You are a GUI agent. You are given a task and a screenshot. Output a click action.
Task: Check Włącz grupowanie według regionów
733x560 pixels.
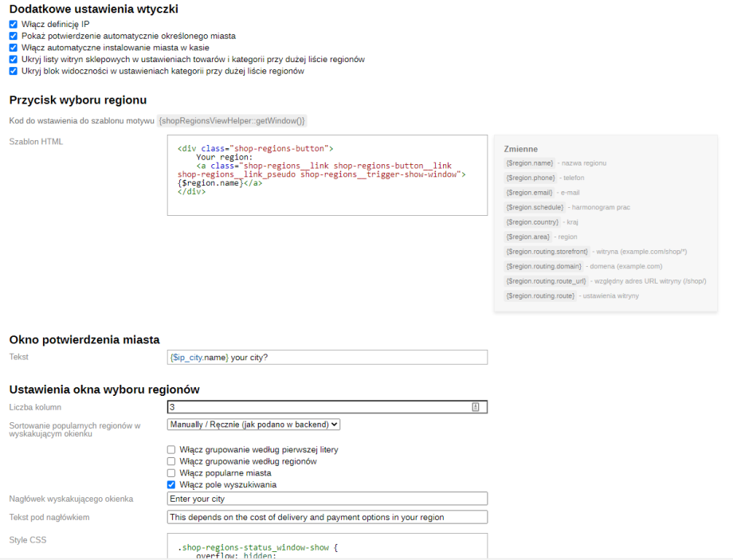click(171, 461)
